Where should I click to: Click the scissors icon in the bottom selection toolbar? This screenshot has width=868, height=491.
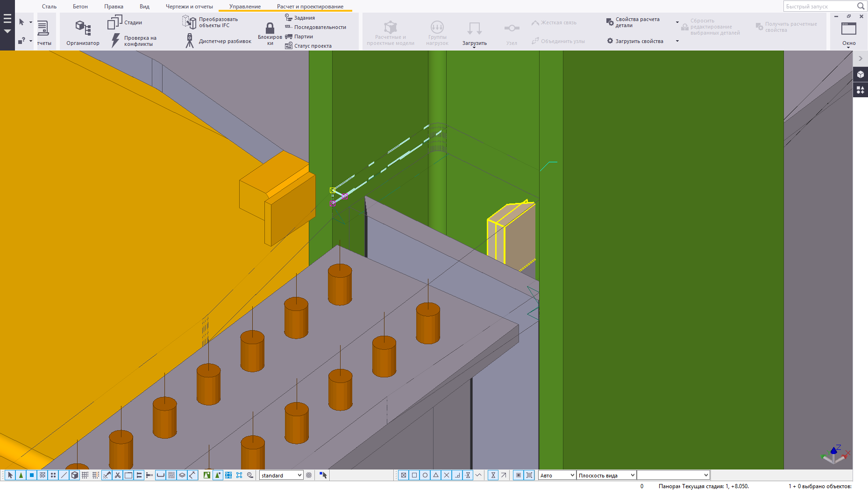[118, 475]
